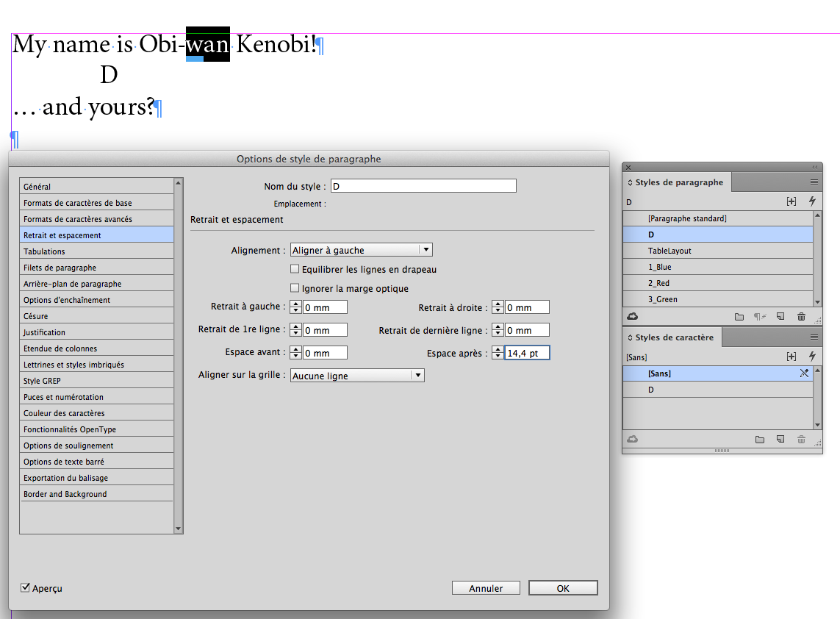Select Formats de caractères de base category

coord(96,203)
